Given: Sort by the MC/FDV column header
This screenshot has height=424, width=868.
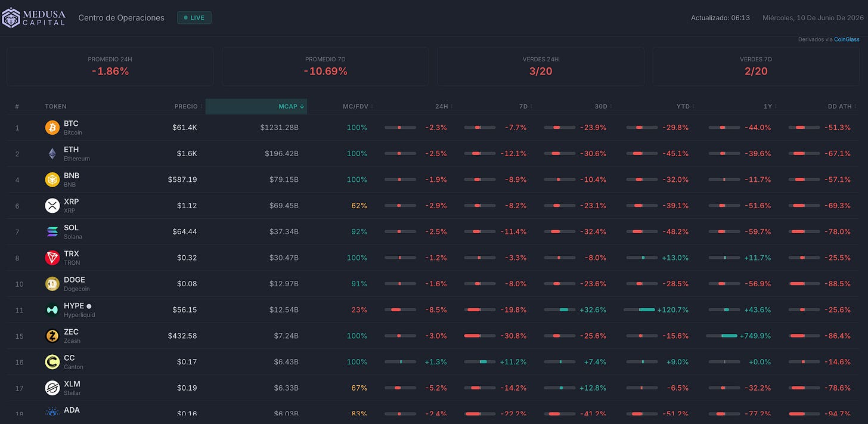Looking at the screenshot, I should [358, 106].
